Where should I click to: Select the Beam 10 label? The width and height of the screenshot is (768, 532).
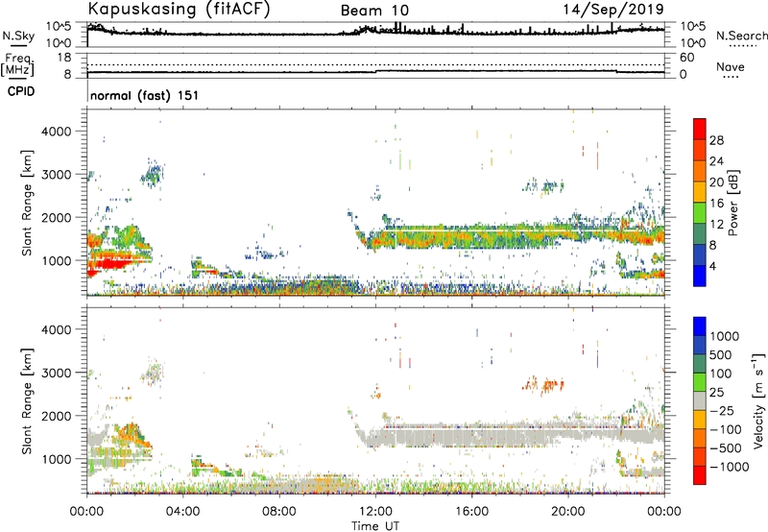374,11
